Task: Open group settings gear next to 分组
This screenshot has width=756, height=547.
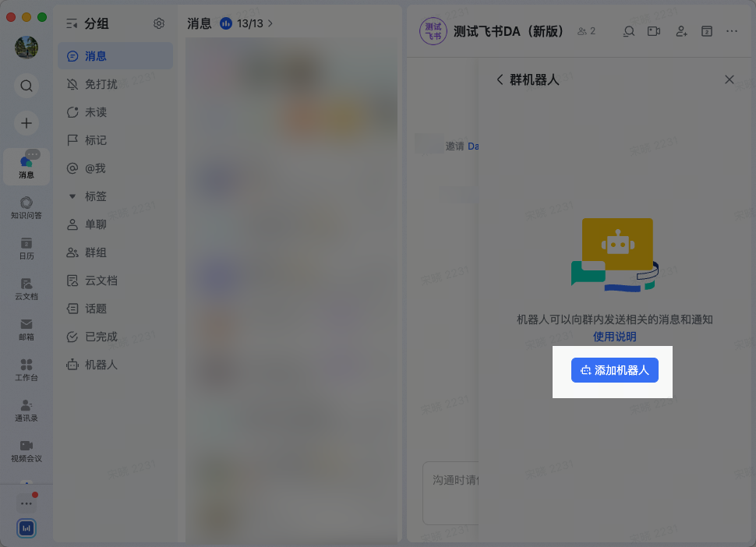Action: [159, 23]
